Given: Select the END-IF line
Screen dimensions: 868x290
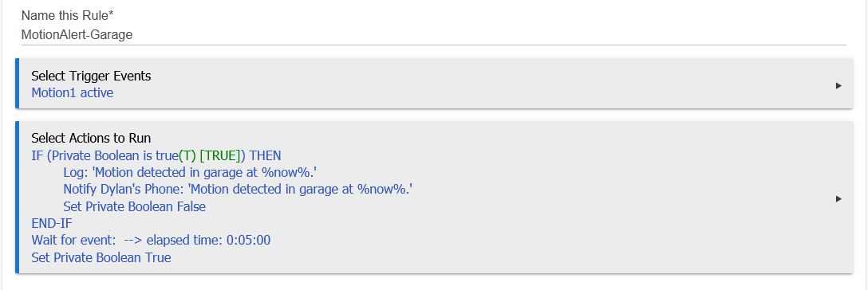Looking at the screenshot, I should (x=52, y=224).
